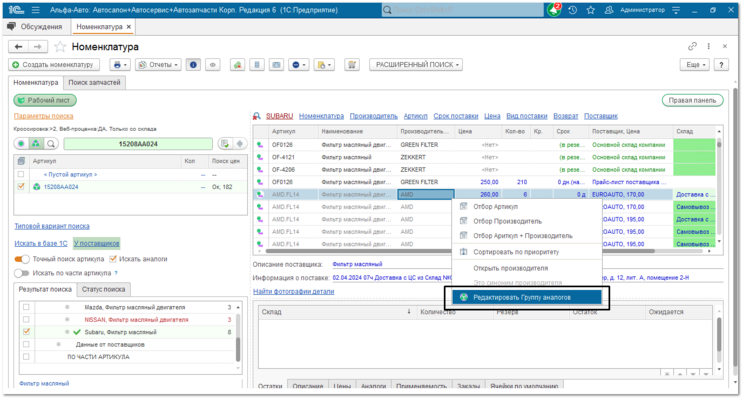Screen dimensions: 743x399
Task: Check Данные от поставщиков checkbox
Action: tap(26, 344)
